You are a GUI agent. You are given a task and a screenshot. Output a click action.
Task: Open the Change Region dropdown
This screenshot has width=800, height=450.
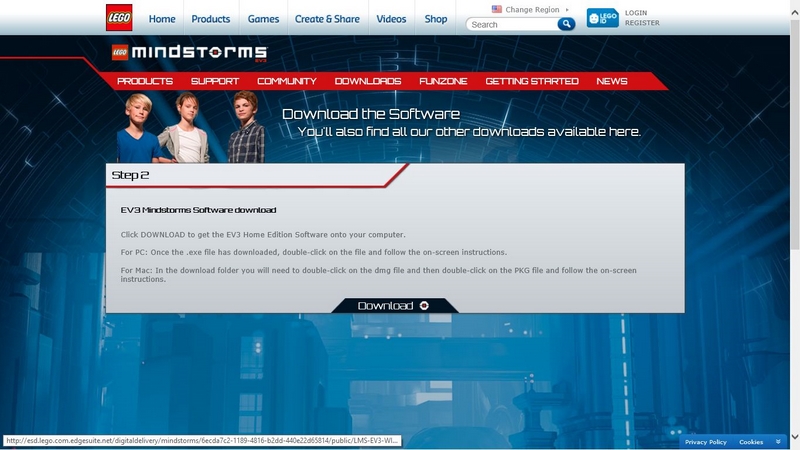point(532,9)
